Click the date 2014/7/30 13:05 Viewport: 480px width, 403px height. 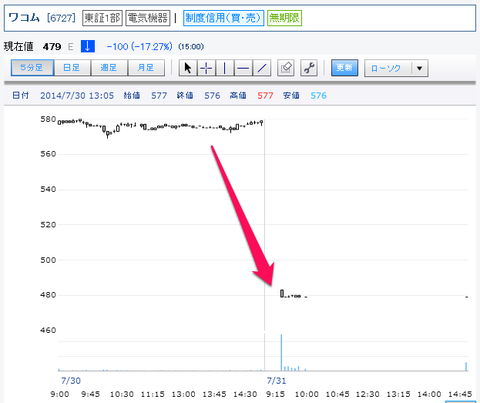pyautogui.click(x=77, y=96)
